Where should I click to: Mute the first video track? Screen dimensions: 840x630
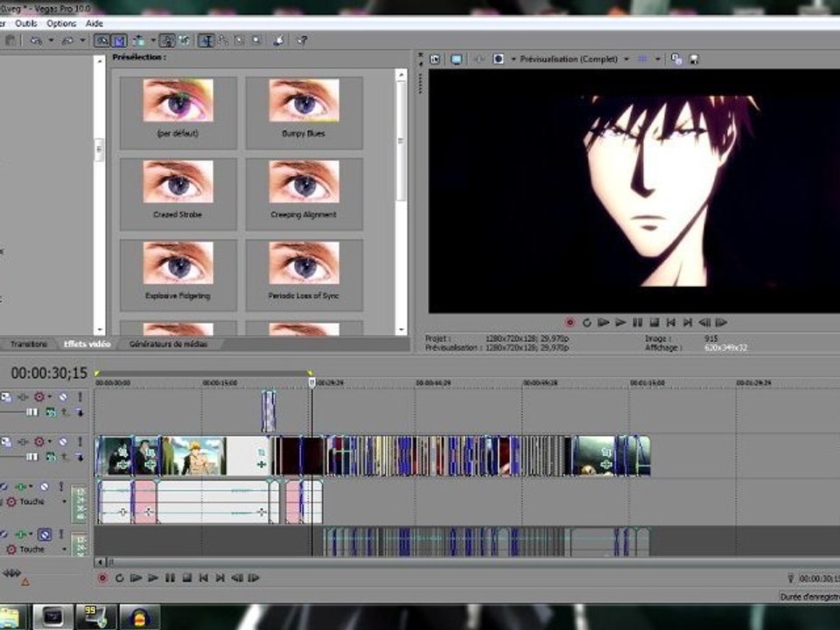tap(63, 397)
